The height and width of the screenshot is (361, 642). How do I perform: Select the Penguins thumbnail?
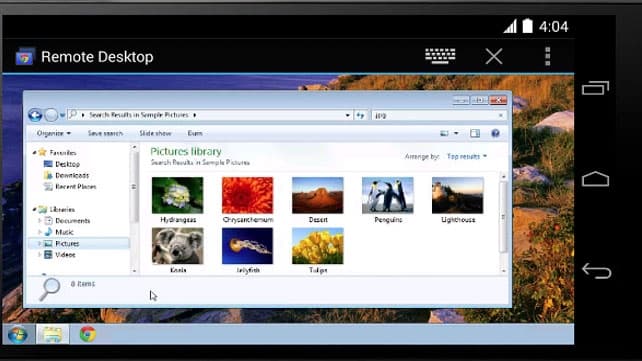(388, 195)
